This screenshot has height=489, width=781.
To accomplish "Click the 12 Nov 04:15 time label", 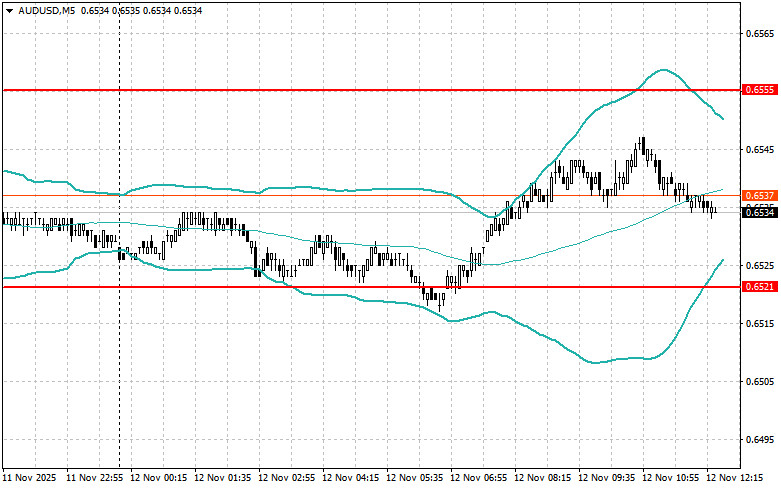I will [350, 478].
